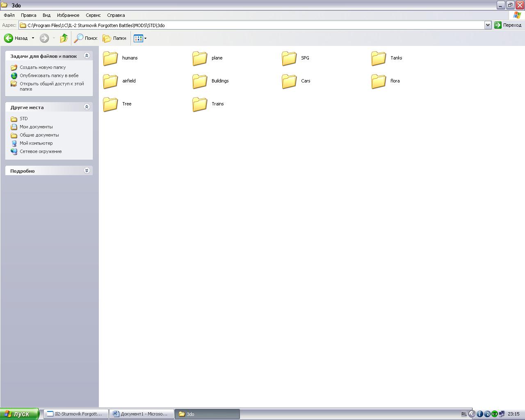The width and height of the screenshot is (525, 420).
Task: Click the greyed Forward arrow icon
Action: point(44,38)
